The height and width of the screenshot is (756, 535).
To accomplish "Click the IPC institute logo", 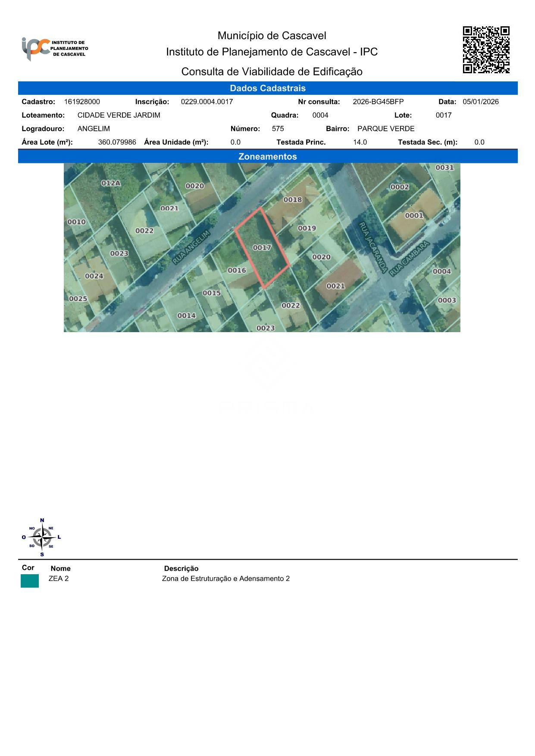I will click(x=54, y=49).
